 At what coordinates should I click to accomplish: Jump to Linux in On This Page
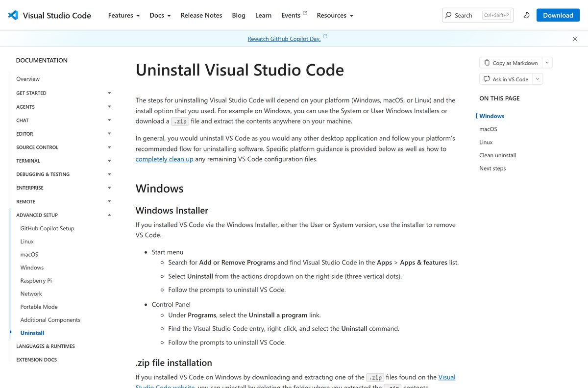[486, 142]
